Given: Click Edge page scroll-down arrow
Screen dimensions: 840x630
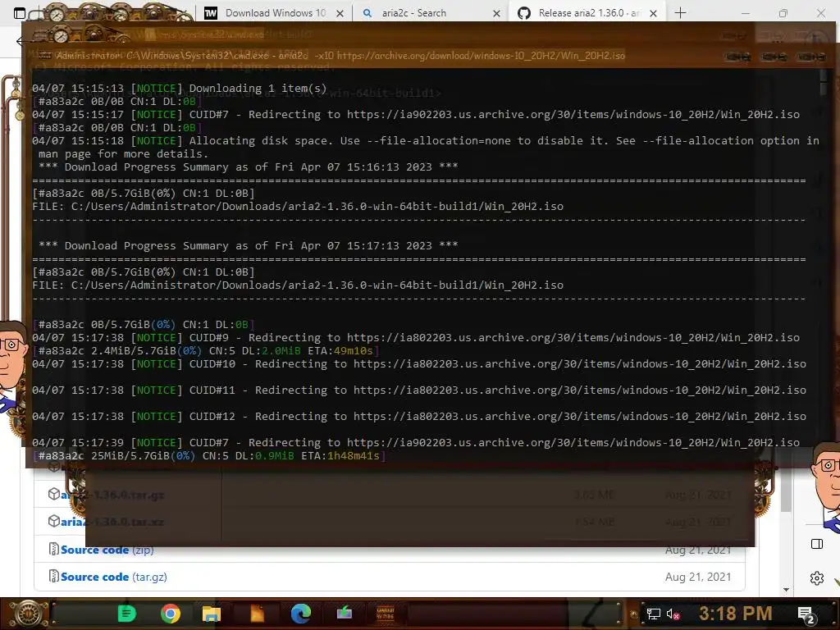Looking at the screenshot, I should tap(786, 589).
